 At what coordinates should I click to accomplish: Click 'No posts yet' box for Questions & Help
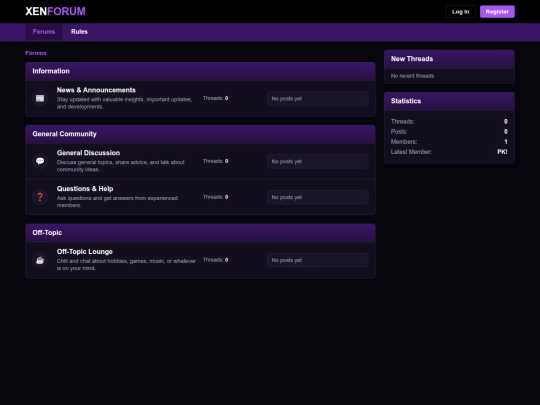(318, 197)
